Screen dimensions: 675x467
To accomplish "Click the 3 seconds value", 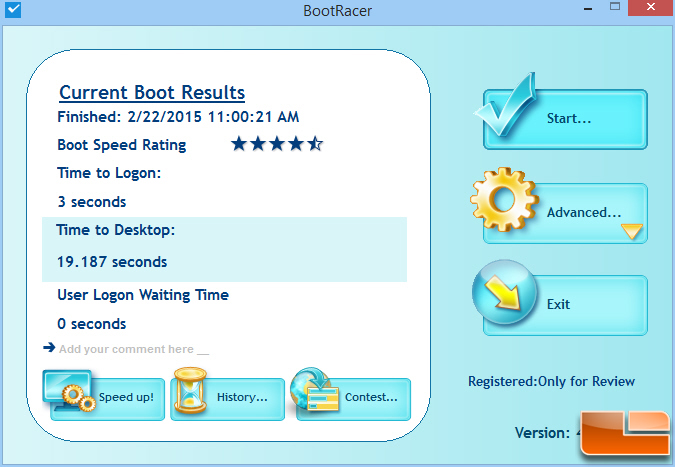I will click(x=92, y=202).
